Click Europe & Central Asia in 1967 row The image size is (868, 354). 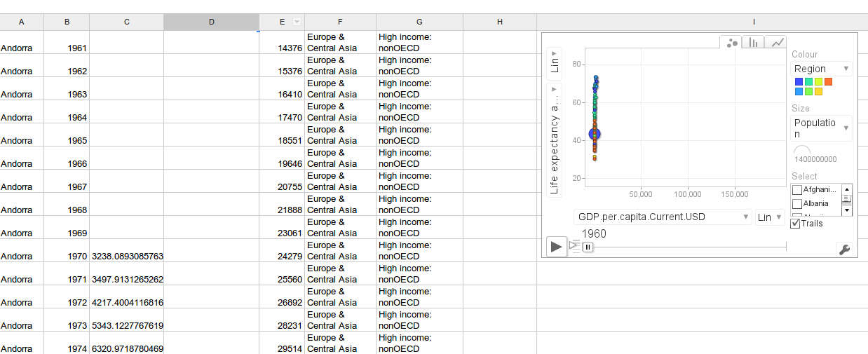[x=340, y=182]
